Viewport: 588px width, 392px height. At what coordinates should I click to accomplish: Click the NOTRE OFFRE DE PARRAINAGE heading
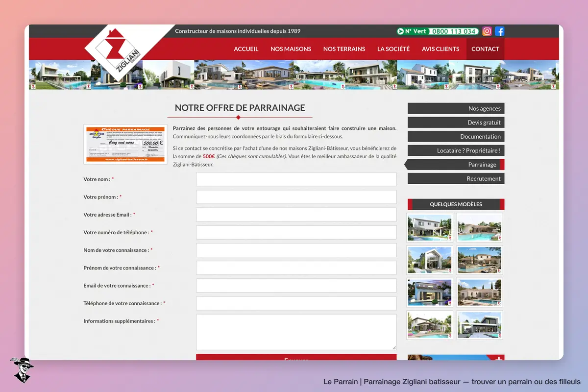pyautogui.click(x=240, y=108)
